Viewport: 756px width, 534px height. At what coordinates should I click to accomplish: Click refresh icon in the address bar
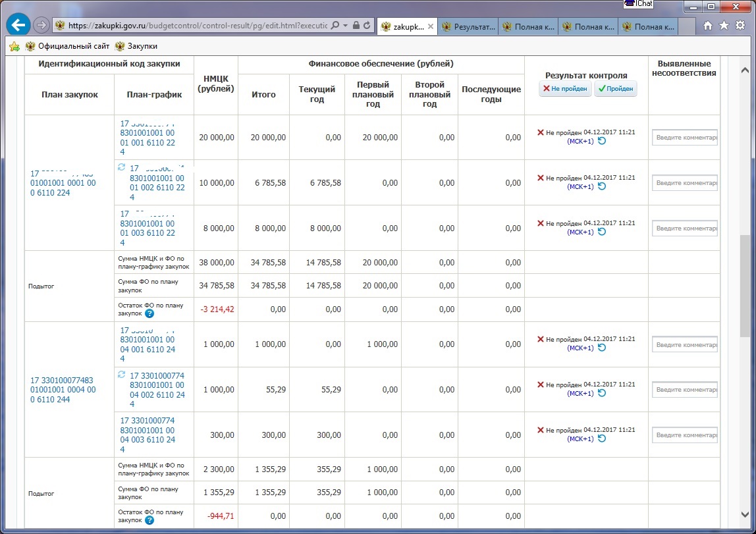pyautogui.click(x=367, y=26)
